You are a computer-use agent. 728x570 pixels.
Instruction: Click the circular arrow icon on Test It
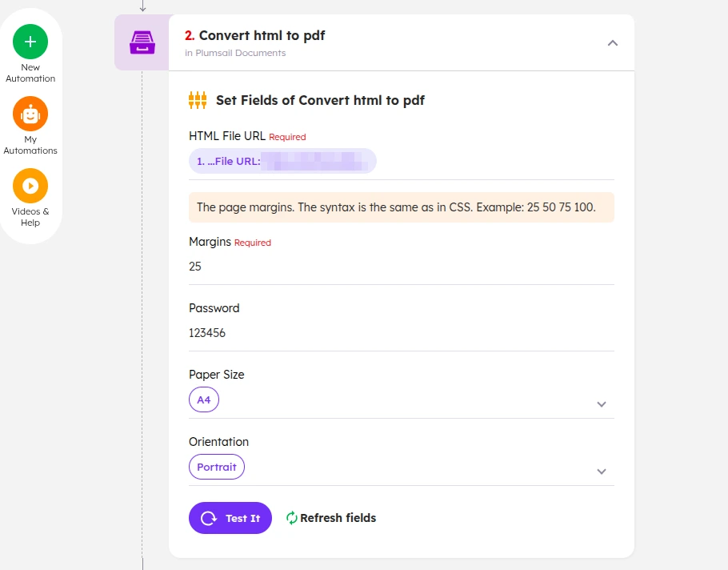[x=209, y=518]
